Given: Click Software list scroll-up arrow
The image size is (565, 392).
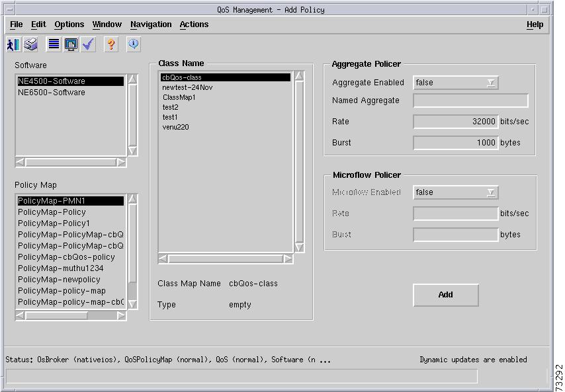Looking at the screenshot, I should coord(132,79).
